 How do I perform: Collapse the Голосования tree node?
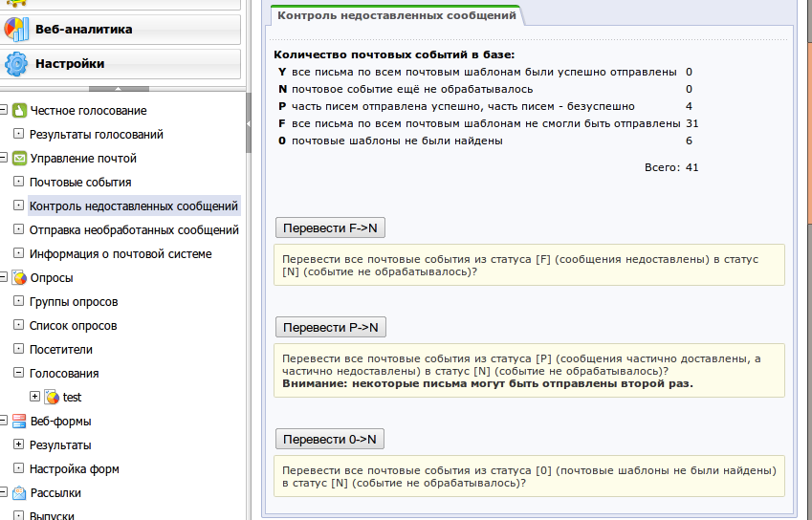pyautogui.click(x=18, y=374)
